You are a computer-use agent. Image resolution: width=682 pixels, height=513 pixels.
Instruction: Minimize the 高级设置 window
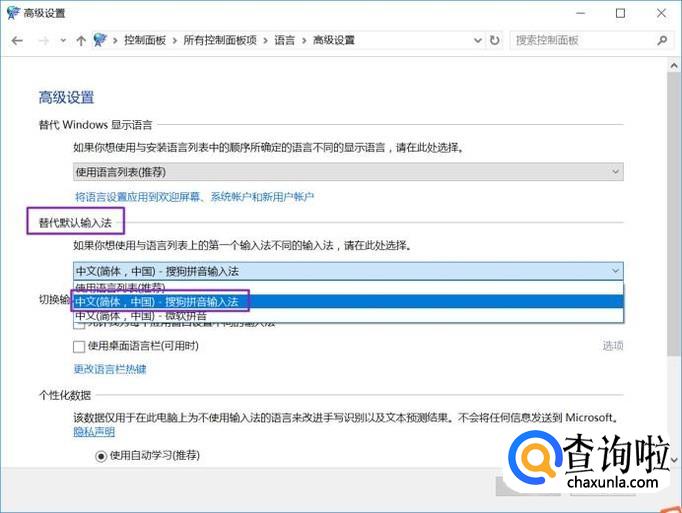tap(580, 13)
